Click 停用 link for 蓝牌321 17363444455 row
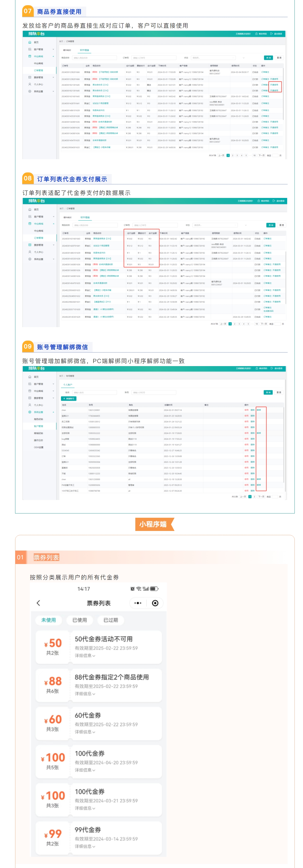 point(246,416)
